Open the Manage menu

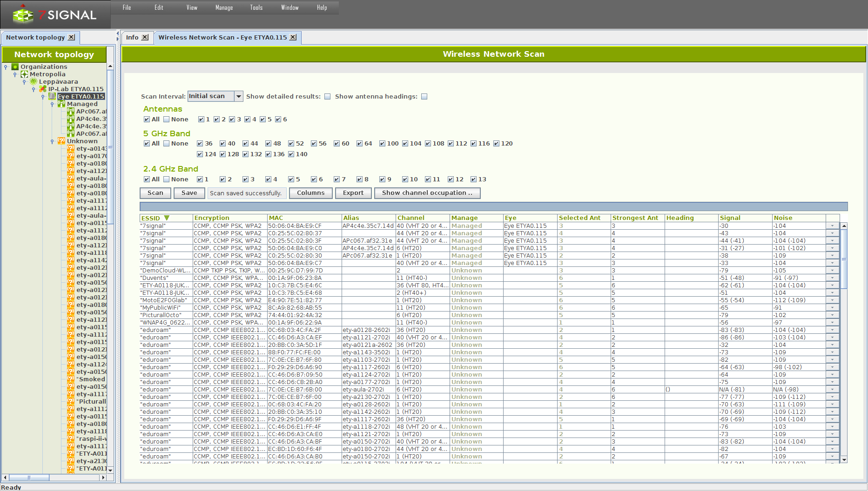point(224,7)
